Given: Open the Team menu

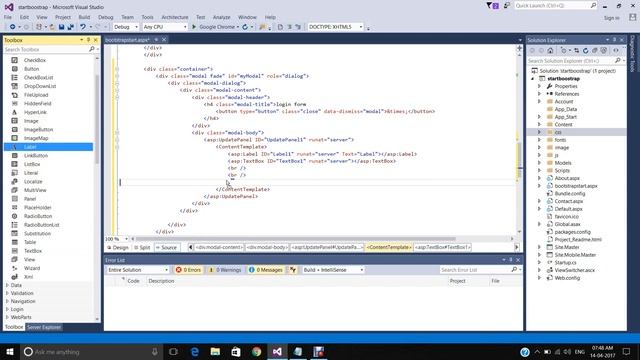Looking at the screenshot, I should pos(127,17).
